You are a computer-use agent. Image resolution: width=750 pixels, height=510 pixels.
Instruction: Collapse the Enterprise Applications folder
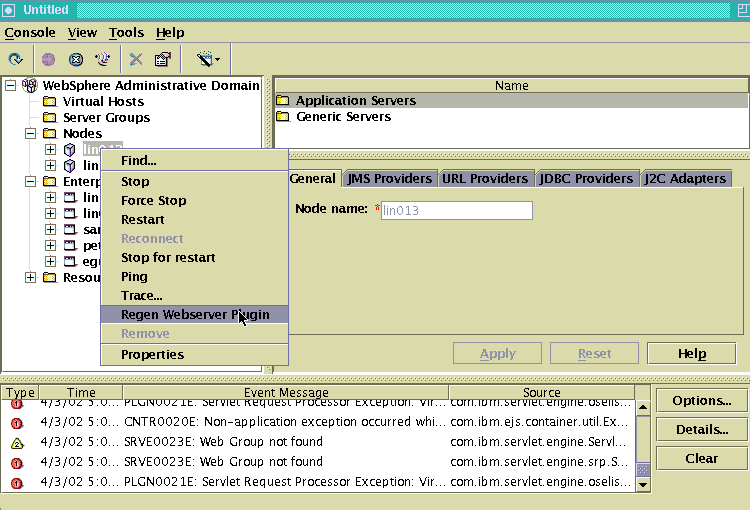pos(30,181)
